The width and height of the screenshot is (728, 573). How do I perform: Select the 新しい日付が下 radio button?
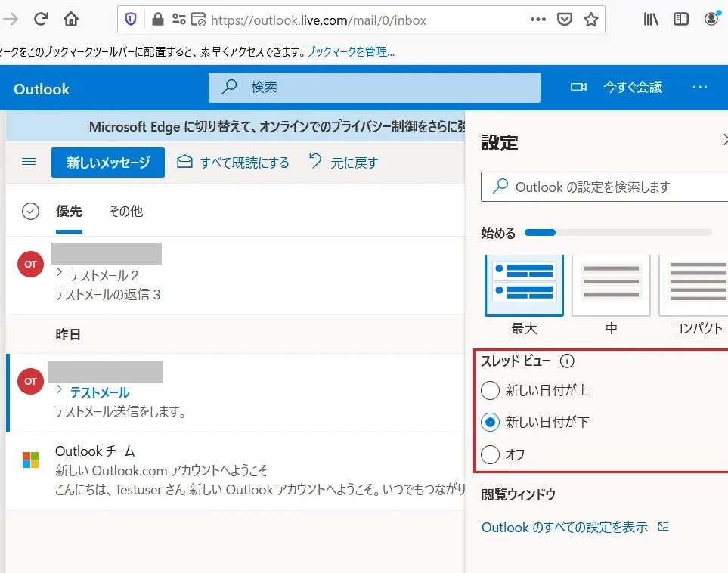tap(491, 422)
